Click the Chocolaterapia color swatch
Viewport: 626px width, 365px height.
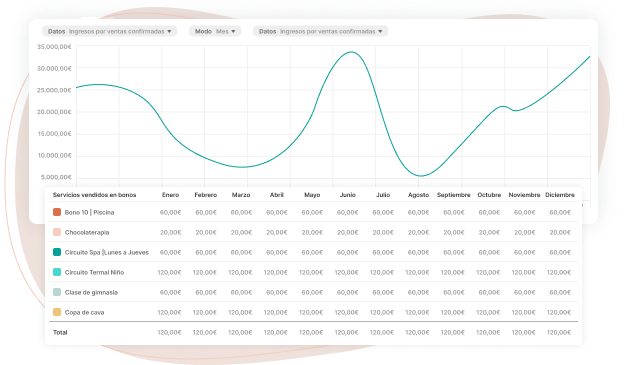tap(57, 232)
